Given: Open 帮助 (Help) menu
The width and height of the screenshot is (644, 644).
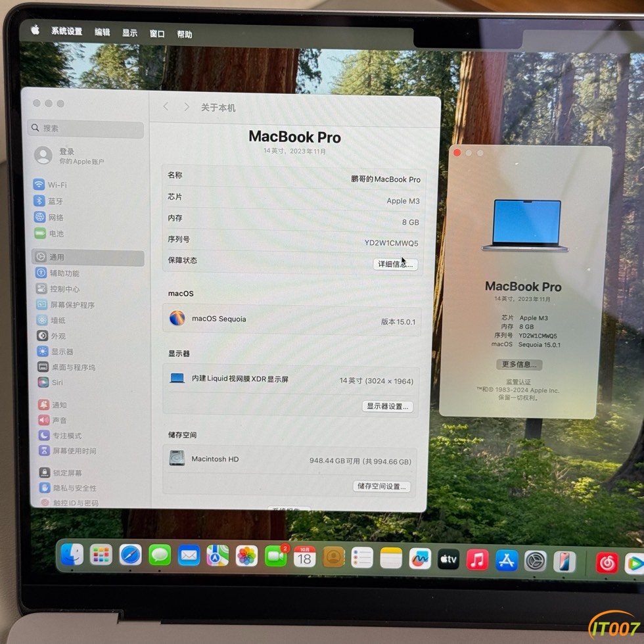Looking at the screenshot, I should [x=185, y=34].
